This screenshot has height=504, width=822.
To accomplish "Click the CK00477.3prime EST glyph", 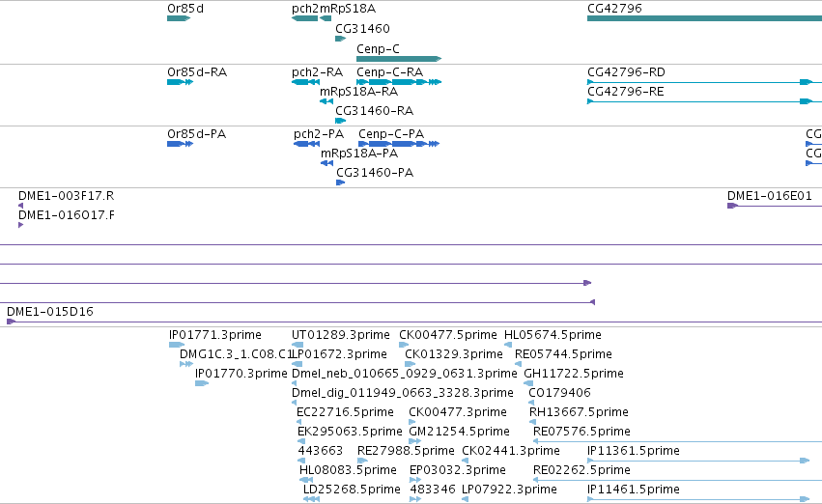I will pyautogui.click(x=412, y=422).
